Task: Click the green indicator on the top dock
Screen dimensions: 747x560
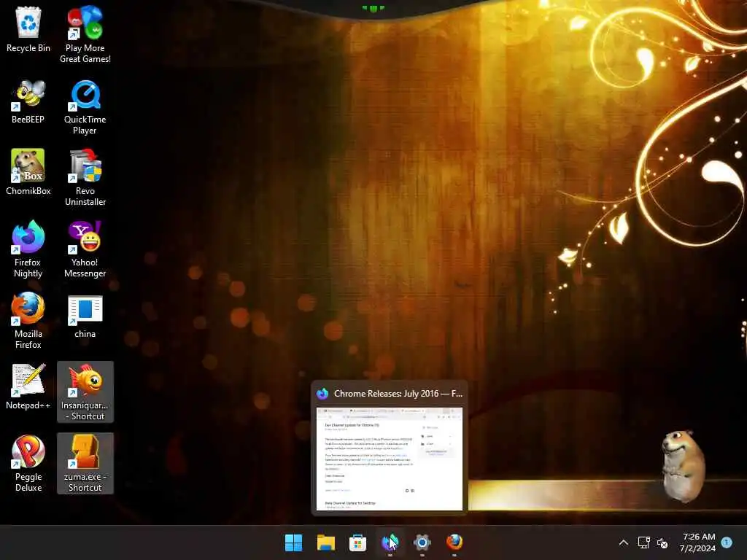Action: pyautogui.click(x=373, y=8)
